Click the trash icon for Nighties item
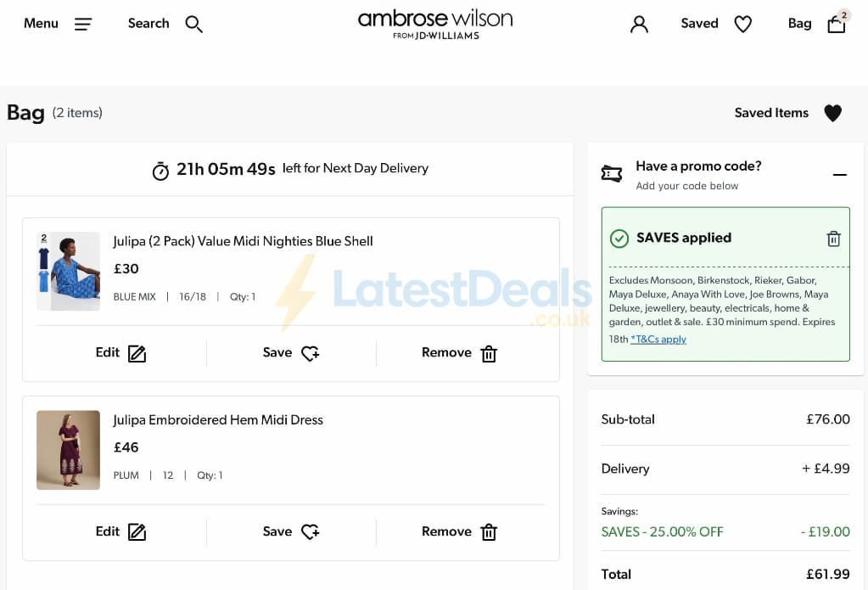868x590 pixels. tap(489, 353)
